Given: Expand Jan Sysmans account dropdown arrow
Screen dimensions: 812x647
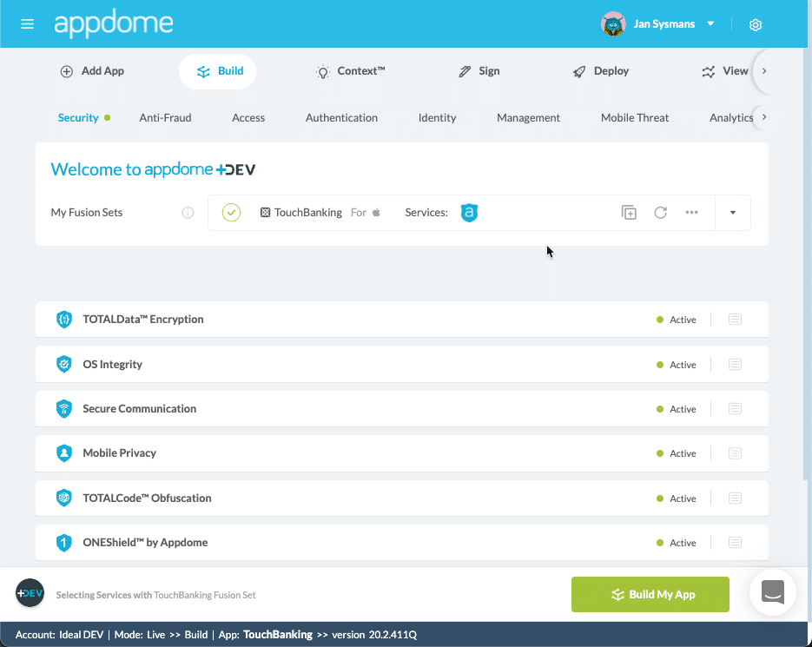Looking at the screenshot, I should coord(711,23).
